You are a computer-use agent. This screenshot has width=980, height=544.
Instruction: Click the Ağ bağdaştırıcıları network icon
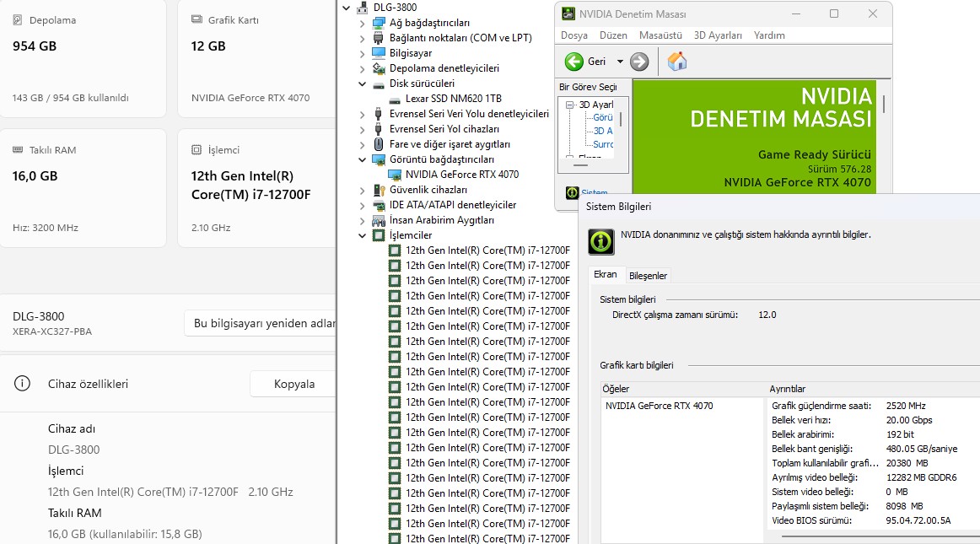379,23
